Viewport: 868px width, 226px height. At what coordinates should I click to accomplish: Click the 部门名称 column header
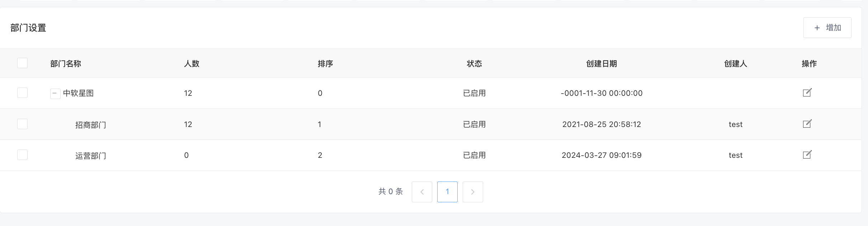66,64
